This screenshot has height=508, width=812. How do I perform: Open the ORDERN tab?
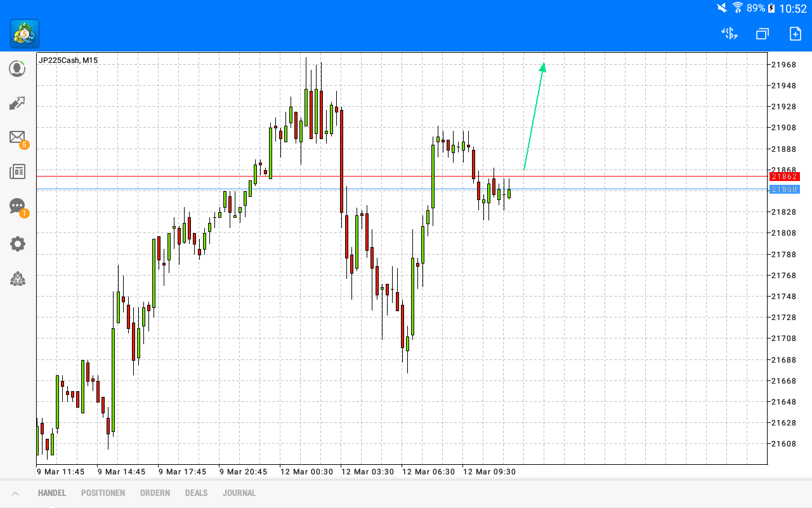155,493
